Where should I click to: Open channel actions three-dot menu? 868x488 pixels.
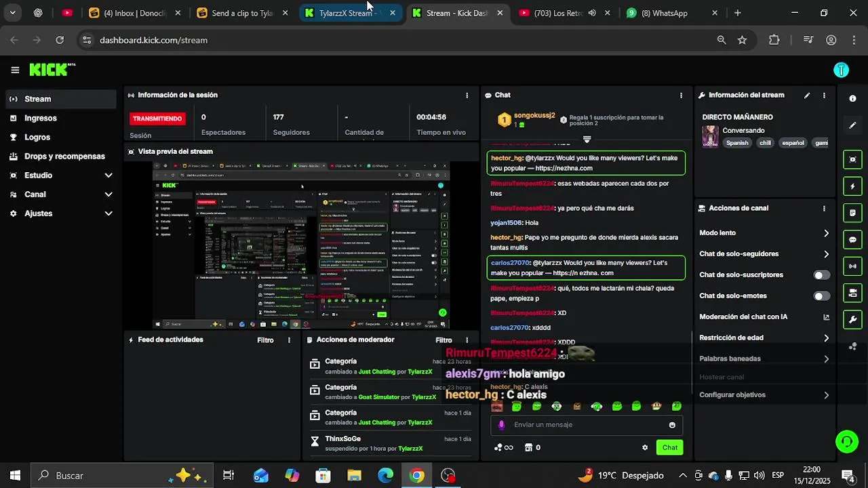point(824,209)
